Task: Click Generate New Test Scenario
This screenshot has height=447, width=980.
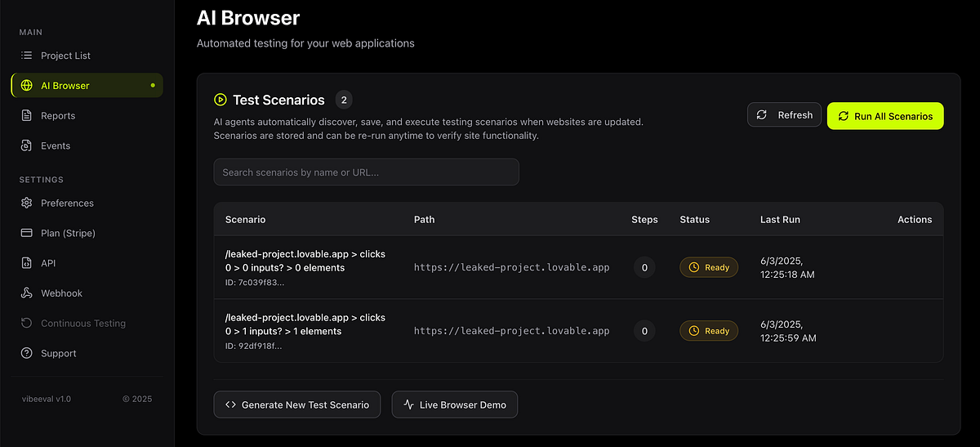Action: click(297, 405)
